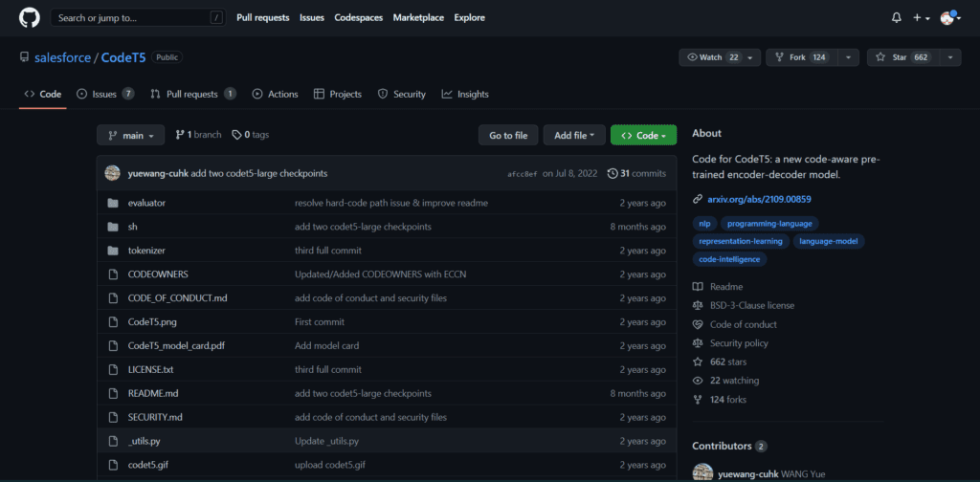Expand the main branch dropdown
Viewport: 980px width, 482px height.
[130, 136]
